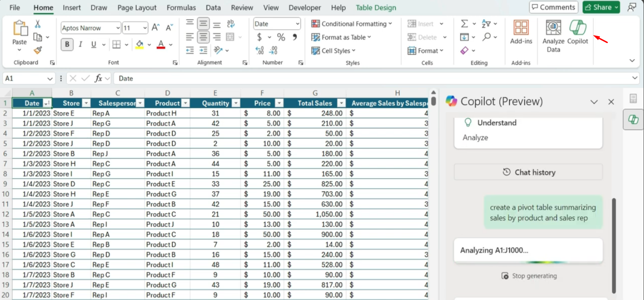Click the Share button

pos(601,7)
